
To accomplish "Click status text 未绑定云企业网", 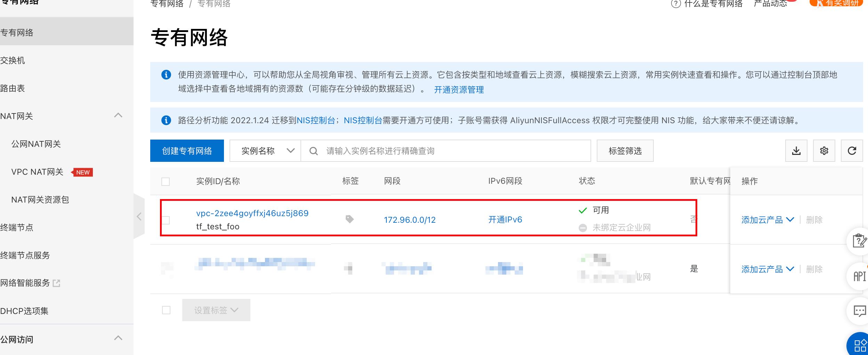I will (621, 228).
